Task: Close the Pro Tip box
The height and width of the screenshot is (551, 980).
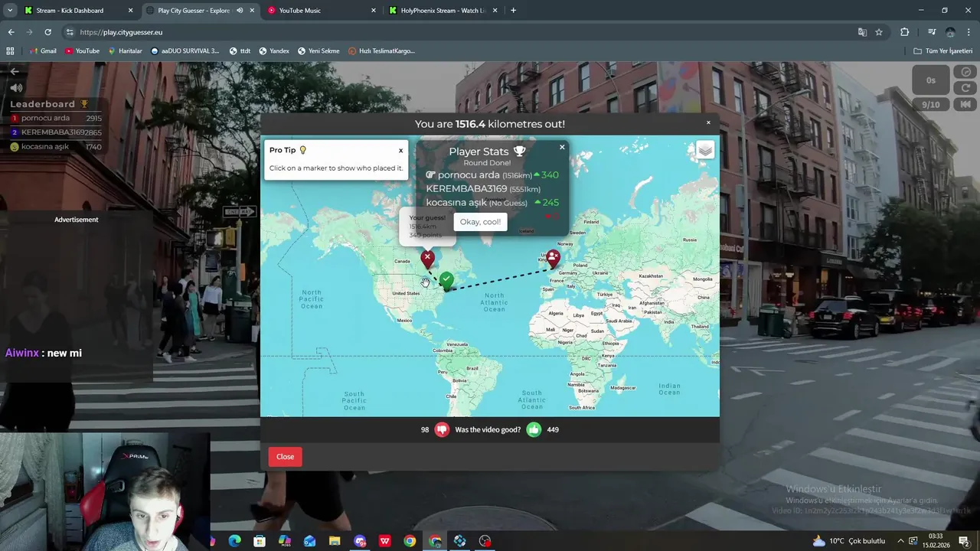Action: (400, 151)
